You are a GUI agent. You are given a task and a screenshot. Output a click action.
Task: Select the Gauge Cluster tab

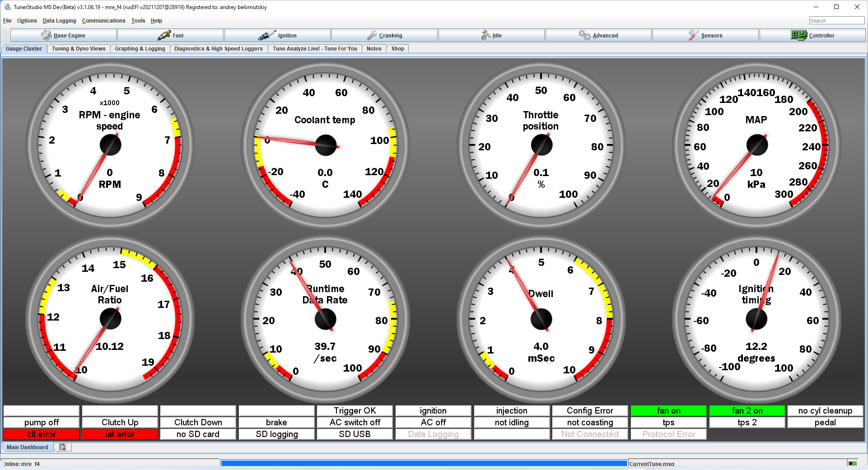(24, 49)
